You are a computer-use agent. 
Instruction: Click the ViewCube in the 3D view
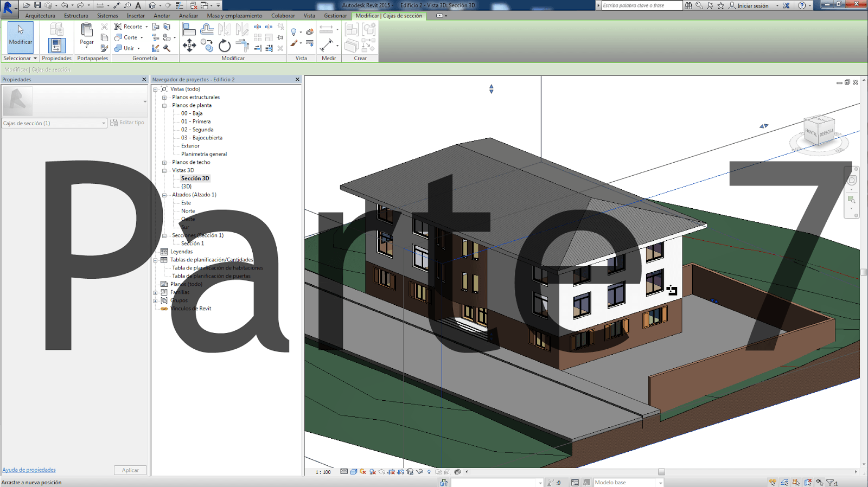[819, 132]
